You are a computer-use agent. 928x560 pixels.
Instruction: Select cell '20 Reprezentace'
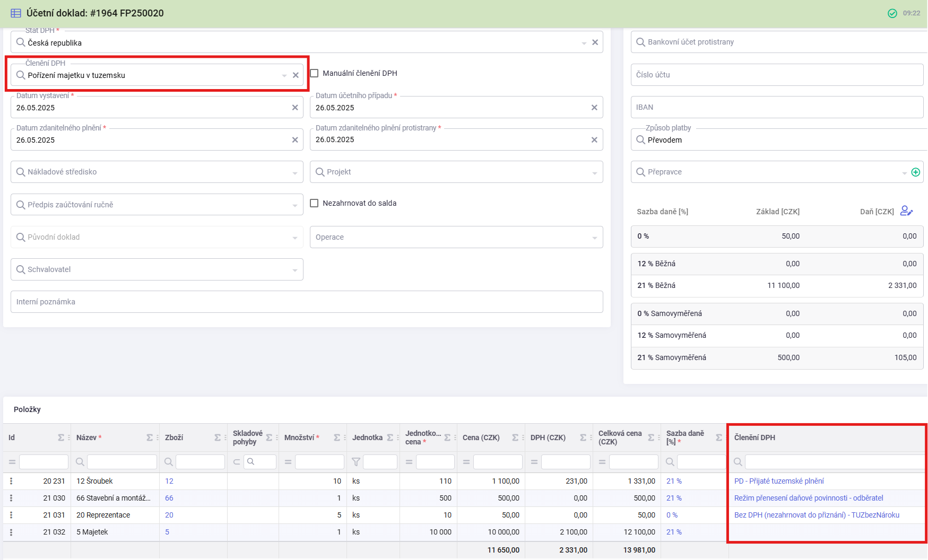[x=115, y=515]
